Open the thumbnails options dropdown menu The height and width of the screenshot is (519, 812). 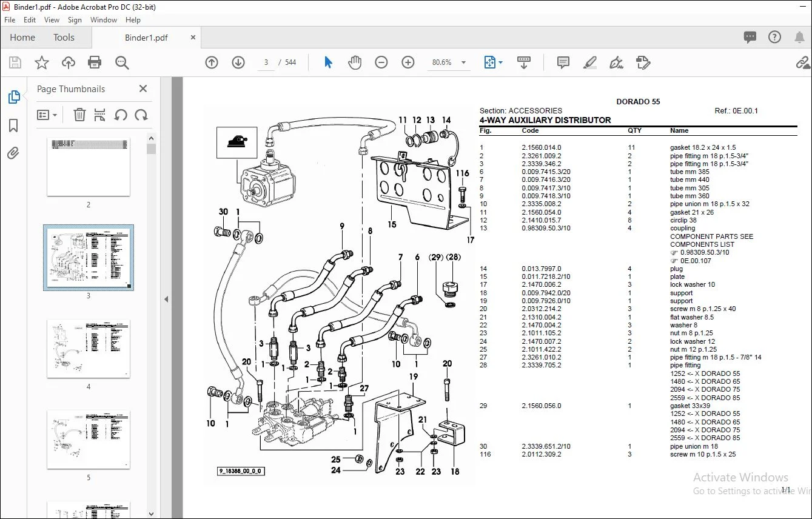[x=47, y=115]
